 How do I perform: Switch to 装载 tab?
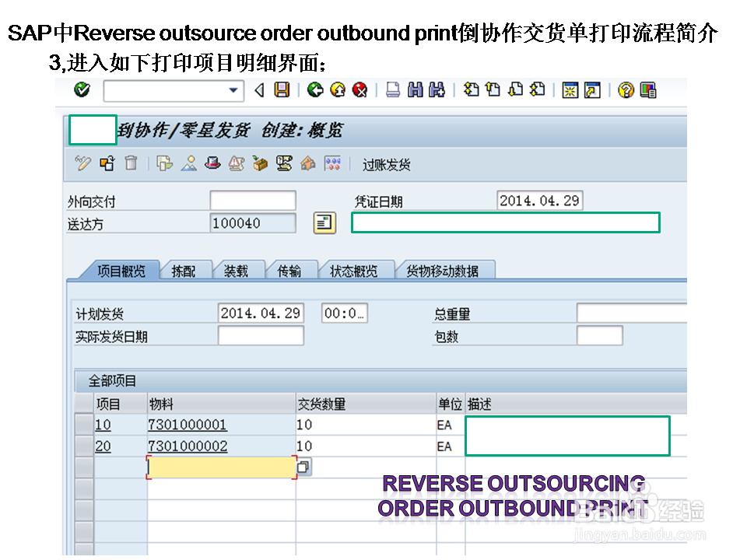click(x=237, y=271)
